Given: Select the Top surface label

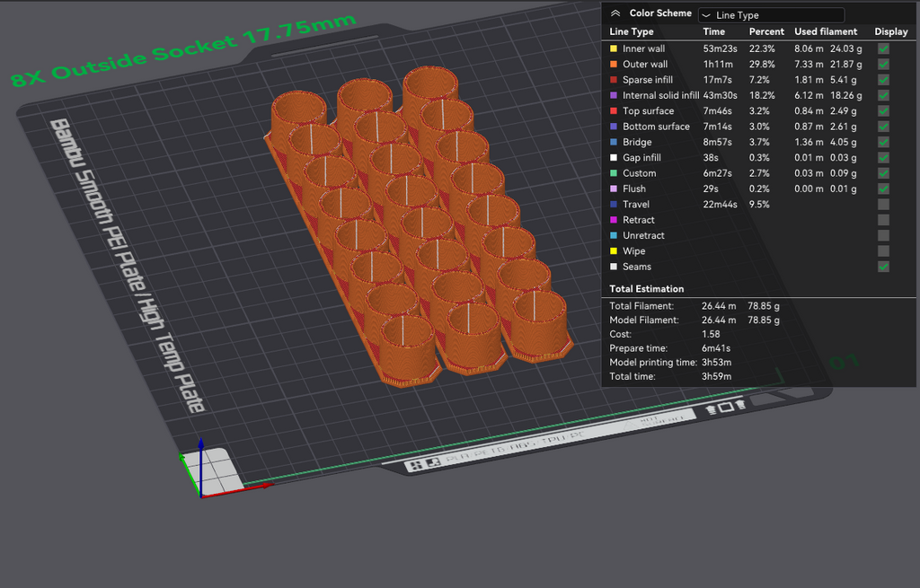Looking at the screenshot, I should coord(649,110).
